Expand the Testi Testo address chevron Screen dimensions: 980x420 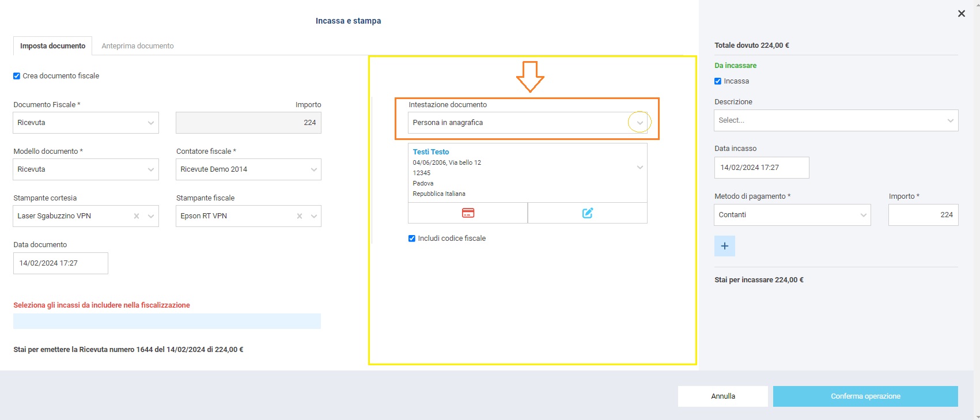(640, 168)
